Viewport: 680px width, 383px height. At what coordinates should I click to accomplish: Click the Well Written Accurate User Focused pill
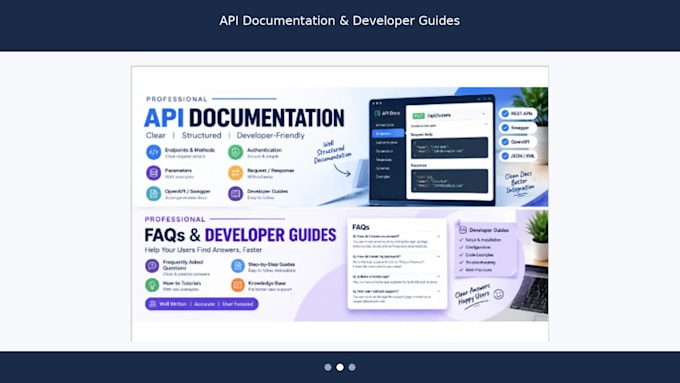[x=202, y=304]
